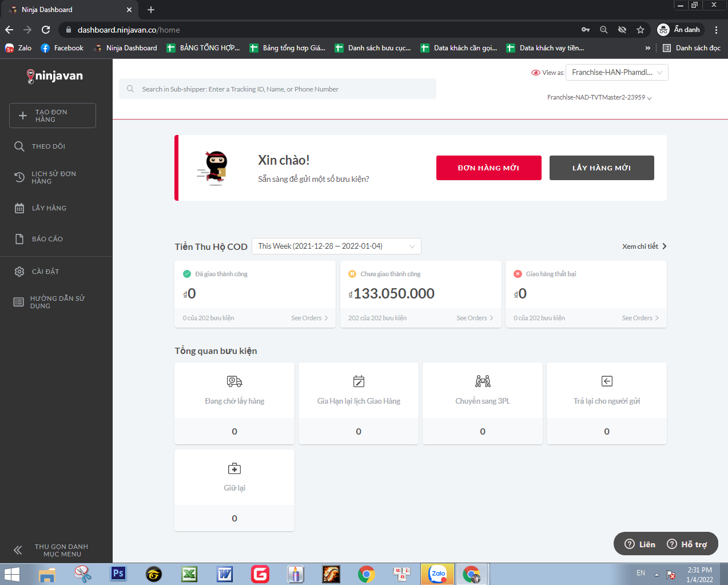Click the View as eye icon

point(535,73)
